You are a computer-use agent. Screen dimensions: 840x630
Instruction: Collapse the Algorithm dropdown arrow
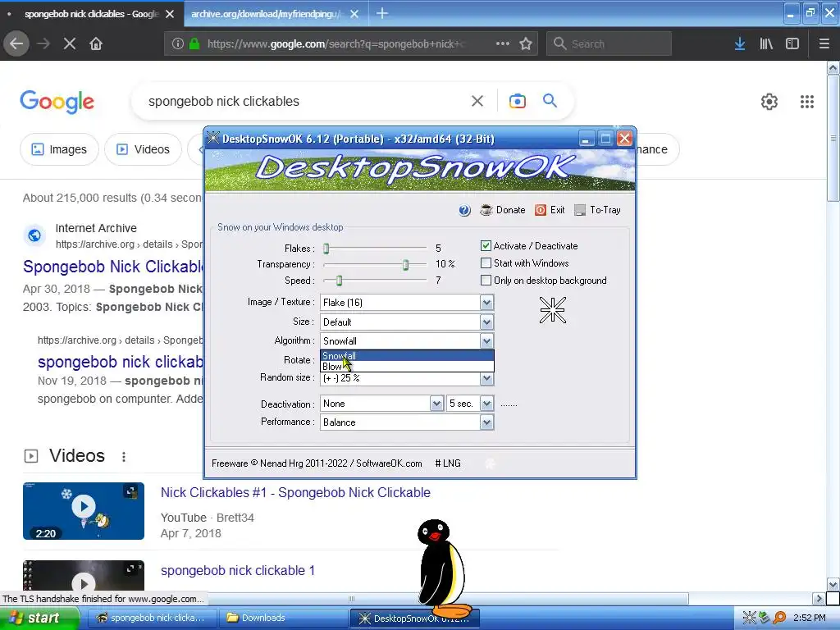pyautogui.click(x=486, y=340)
